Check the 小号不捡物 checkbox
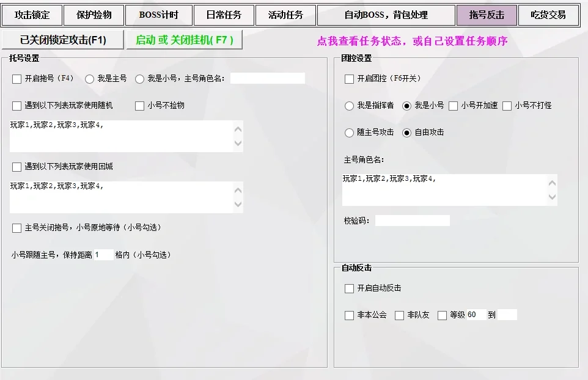 139,106
